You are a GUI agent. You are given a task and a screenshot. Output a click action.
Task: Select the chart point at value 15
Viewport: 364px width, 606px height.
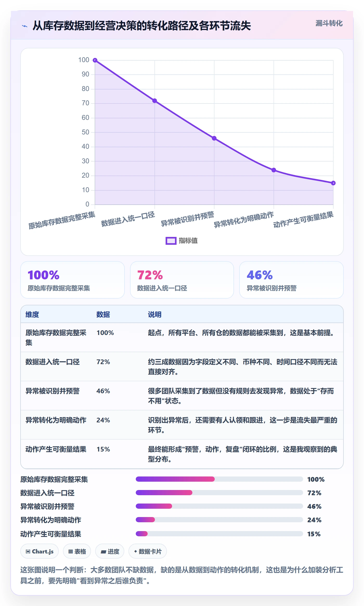(x=333, y=183)
